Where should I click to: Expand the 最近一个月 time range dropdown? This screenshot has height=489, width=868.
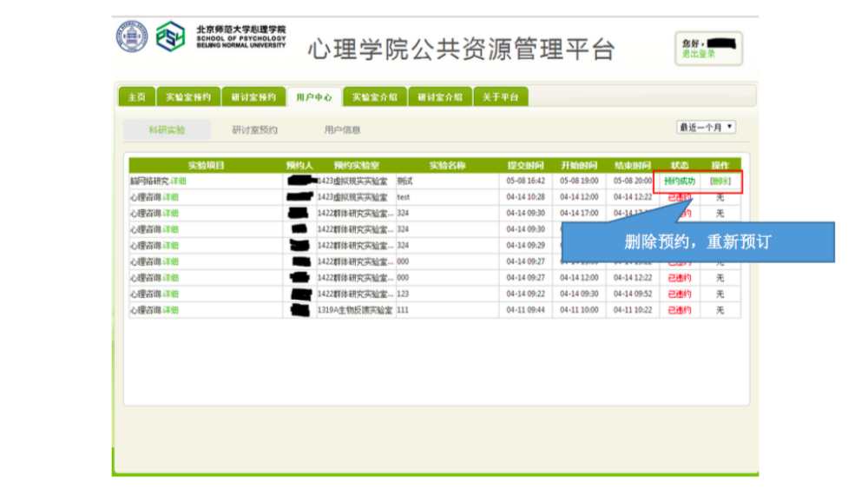[707, 128]
